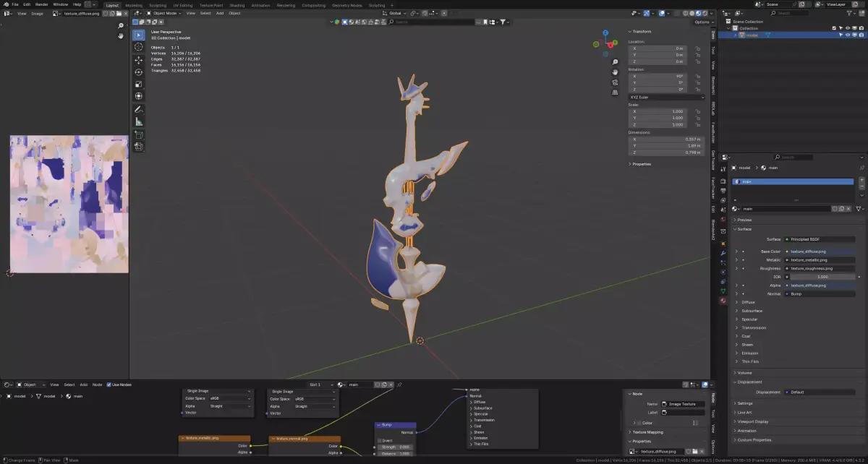868x464 pixels.
Task: Expand the Properties panel in sidebar
Action: click(641, 164)
